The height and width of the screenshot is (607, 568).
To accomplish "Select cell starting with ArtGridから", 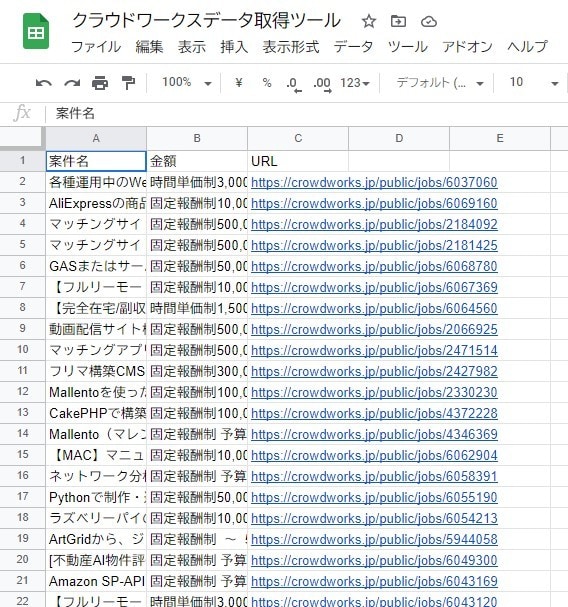I will (x=96, y=539).
